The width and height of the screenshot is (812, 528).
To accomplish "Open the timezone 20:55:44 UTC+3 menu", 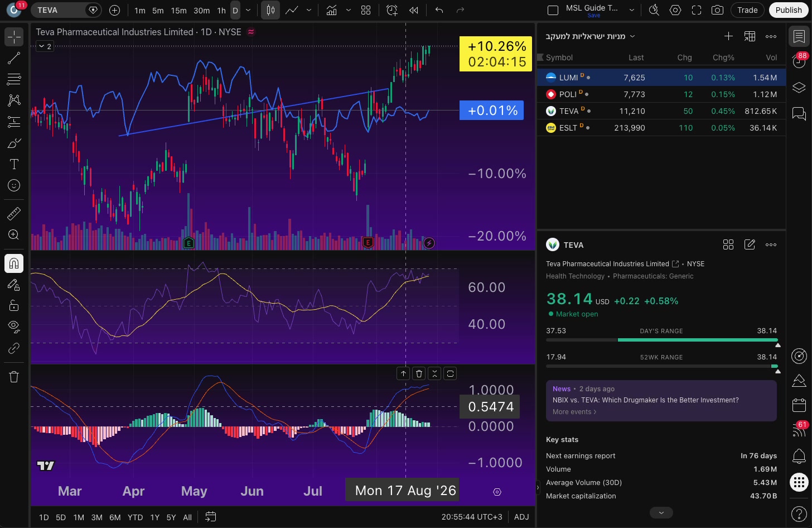I will 472,517.
